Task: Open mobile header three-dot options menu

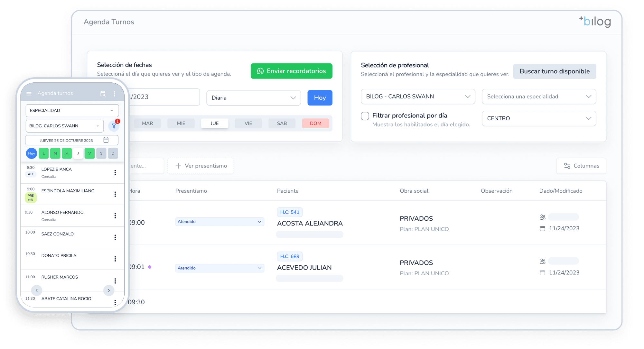Action: point(114,94)
